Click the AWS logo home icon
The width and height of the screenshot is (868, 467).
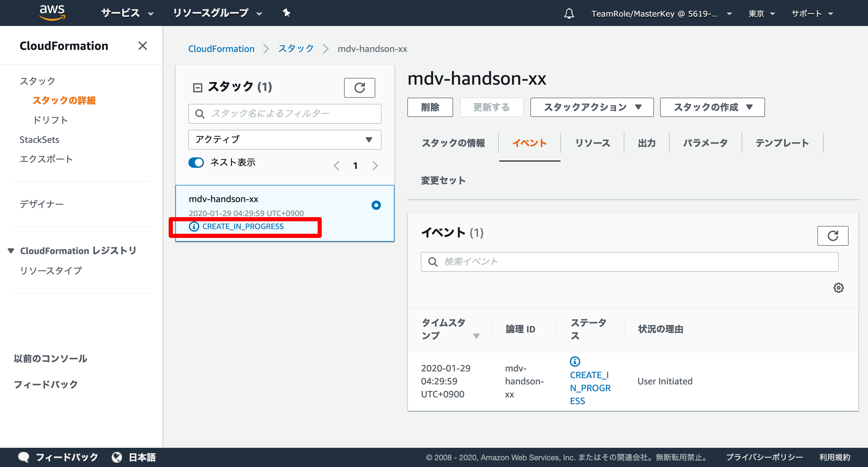(52, 13)
